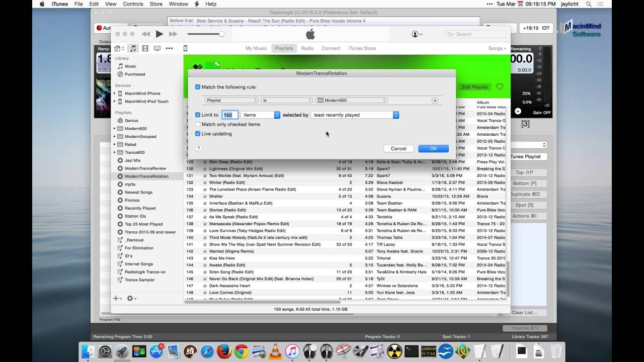644x362 pixels.
Task: Open the Home Sharing icon menu
Action: click(119, 48)
